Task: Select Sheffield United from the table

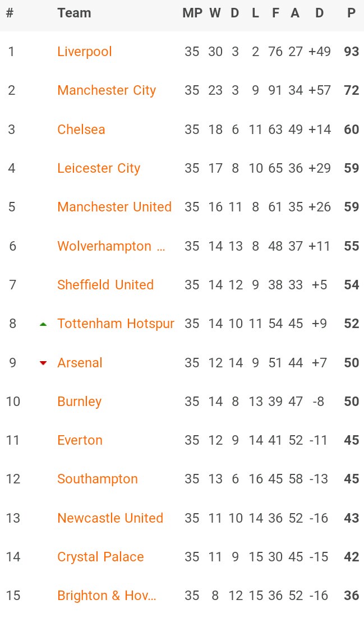Action: pyautogui.click(x=105, y=285)
